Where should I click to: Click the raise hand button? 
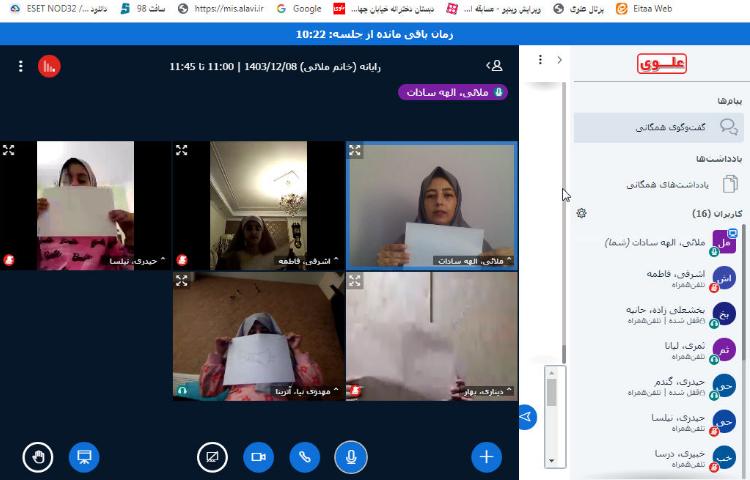(38, 457)
